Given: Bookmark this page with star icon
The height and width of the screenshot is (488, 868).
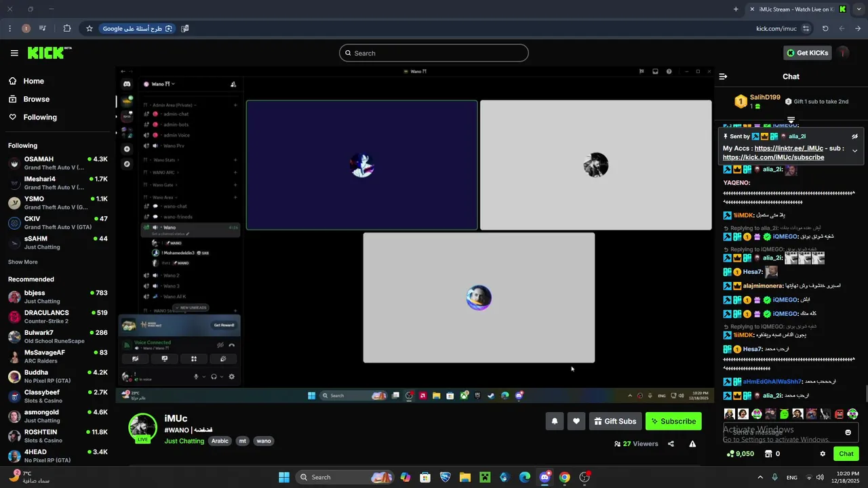Looking at the screenshot, I should (x=89, y=28).
